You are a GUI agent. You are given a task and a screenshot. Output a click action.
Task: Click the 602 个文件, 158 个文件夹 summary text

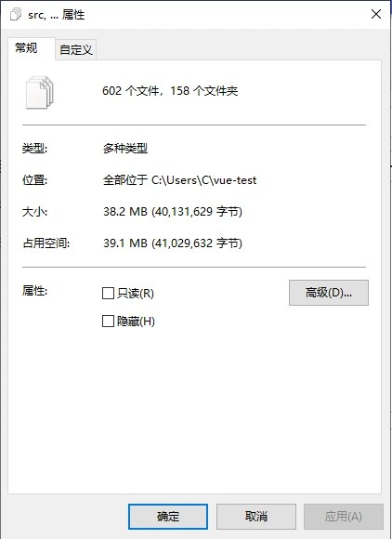pyautogui.click(x=170, y=91)
